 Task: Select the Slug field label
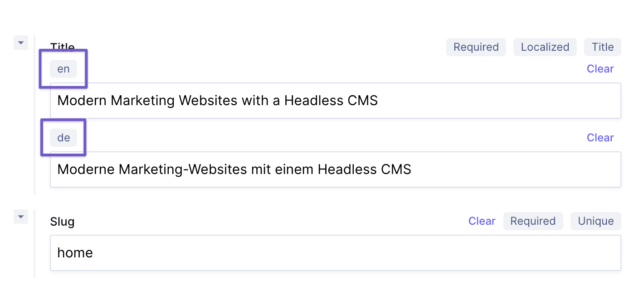tap(62, 222)
